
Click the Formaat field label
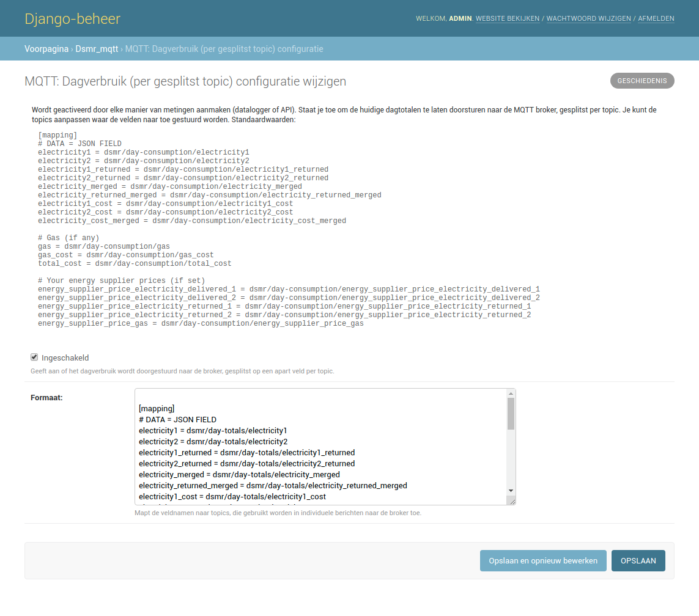46,398
